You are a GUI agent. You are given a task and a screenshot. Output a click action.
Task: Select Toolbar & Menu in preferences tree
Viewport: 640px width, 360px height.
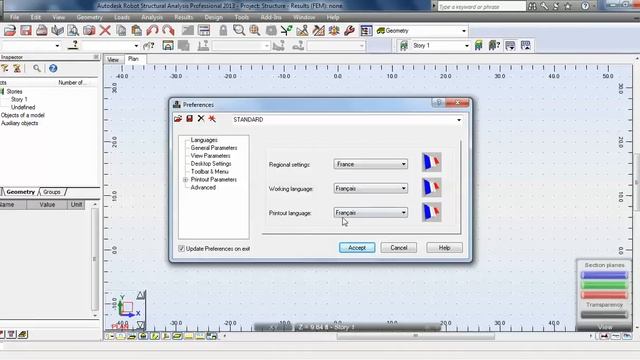coord(210,171)
